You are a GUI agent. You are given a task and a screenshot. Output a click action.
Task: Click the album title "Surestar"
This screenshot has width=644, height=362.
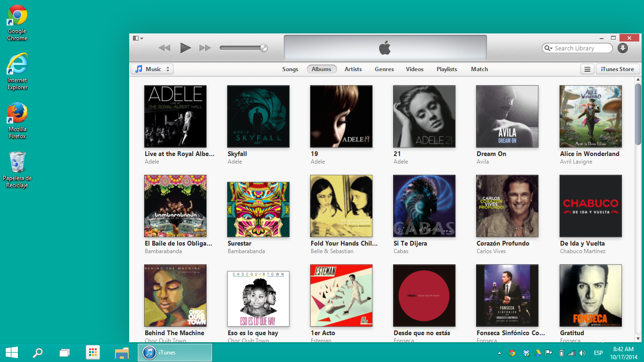239,243
